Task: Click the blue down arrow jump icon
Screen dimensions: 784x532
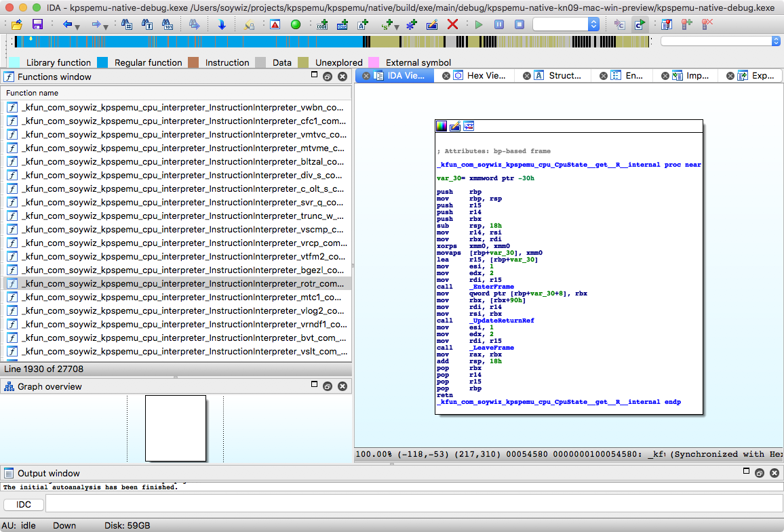Action: [x=222, y=24]
